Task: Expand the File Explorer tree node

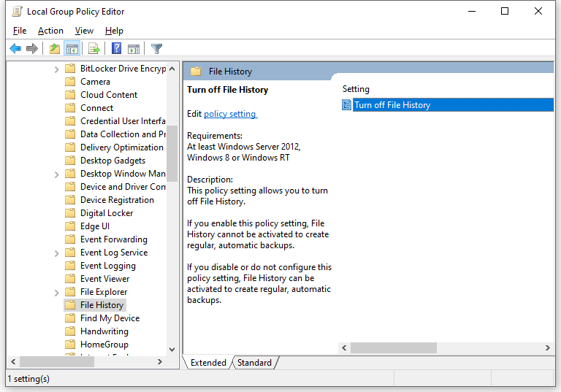Action: click(x=57, y=292)
